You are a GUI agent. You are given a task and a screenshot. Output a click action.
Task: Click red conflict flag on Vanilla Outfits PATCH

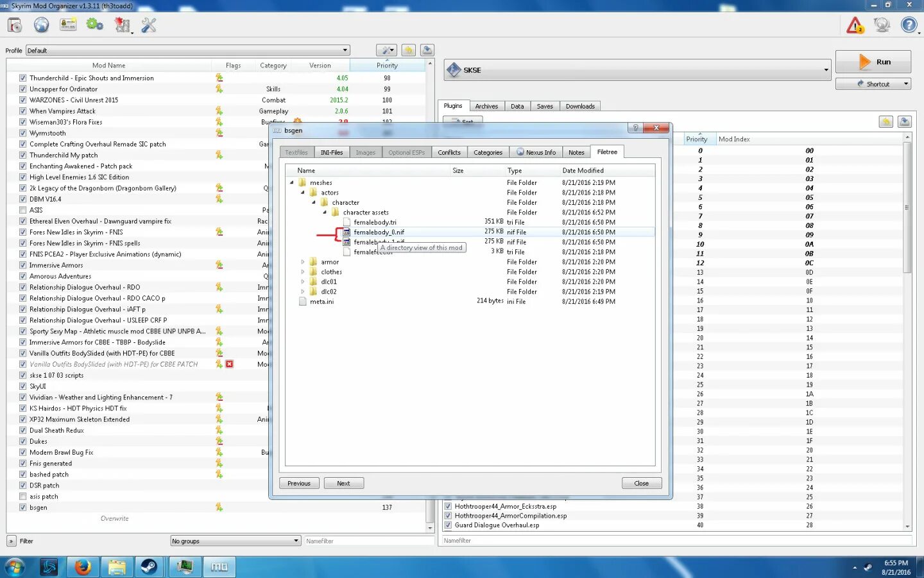229,364
